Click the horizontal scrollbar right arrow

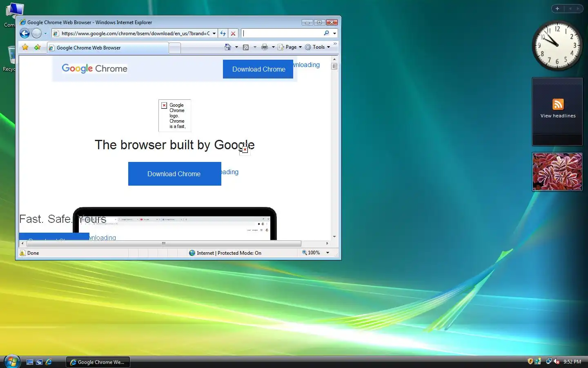(x=327, y=243)
